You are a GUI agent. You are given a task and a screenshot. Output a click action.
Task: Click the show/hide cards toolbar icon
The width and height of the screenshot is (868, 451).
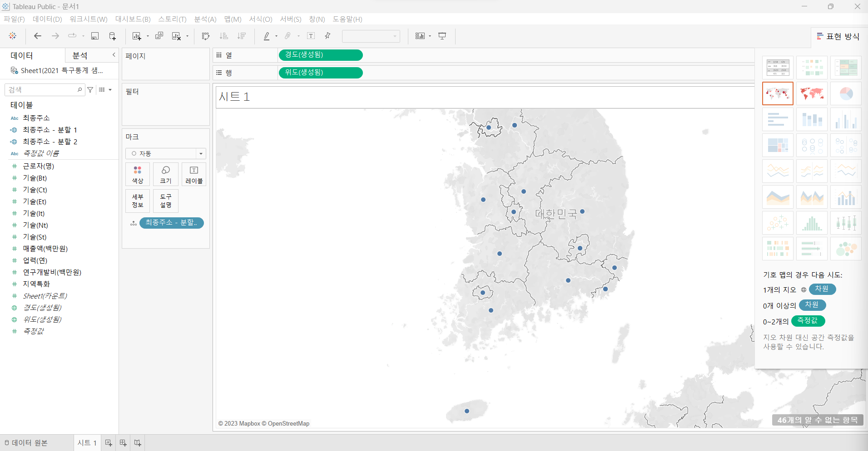click(420, 36)
